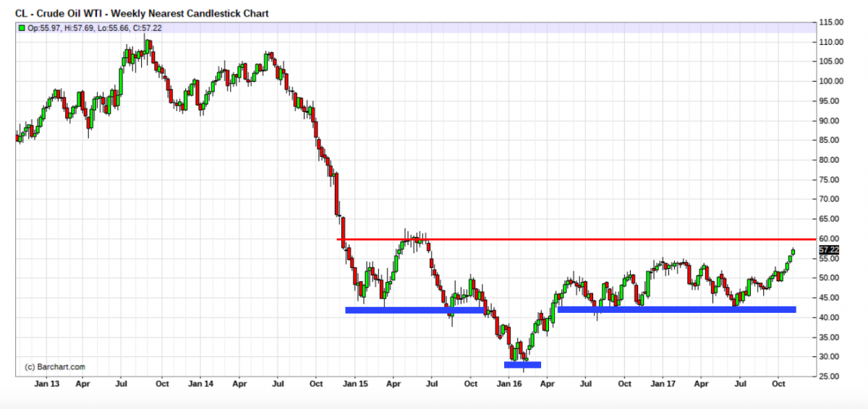Click the 'Jan 14' date axis label
Screen dimensions: 868x409
click(x=200, y=384)
